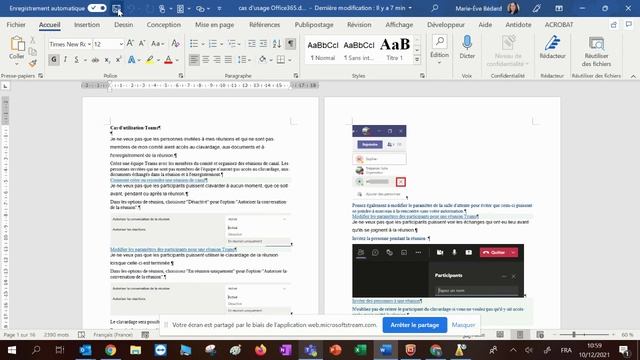The image size is (640, 360).
Task: Toggle paragraph marks ¶ display
Action: click(290, 44)
